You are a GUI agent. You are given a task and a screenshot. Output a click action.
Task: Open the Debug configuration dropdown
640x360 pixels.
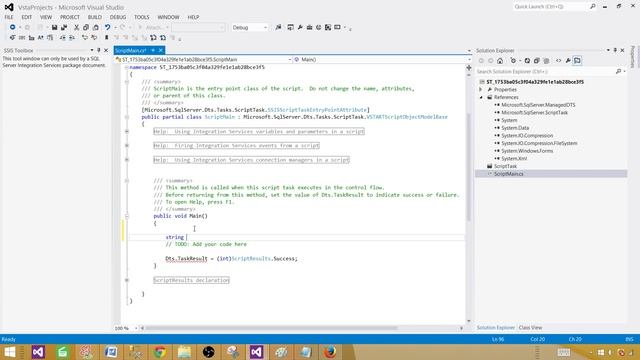pos(249,27)
